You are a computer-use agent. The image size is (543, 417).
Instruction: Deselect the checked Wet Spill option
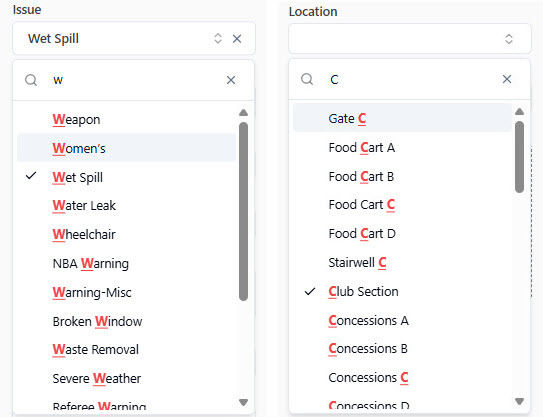[126, 177]
